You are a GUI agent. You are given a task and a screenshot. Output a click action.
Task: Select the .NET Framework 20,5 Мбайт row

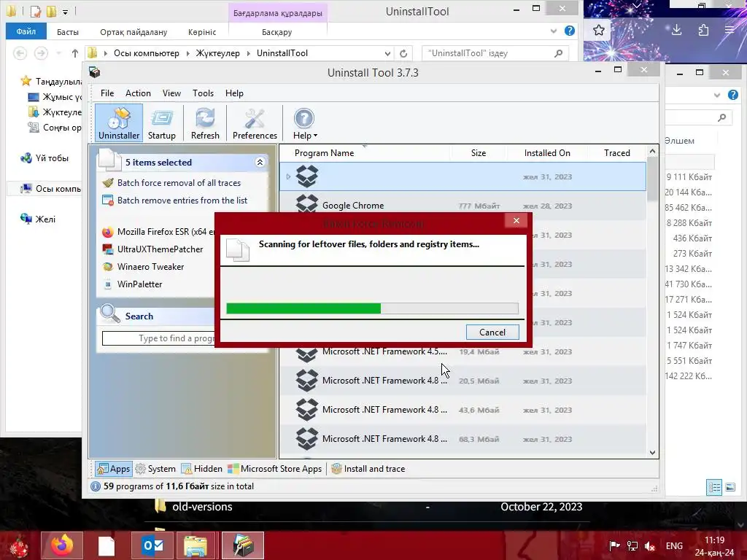463,381
